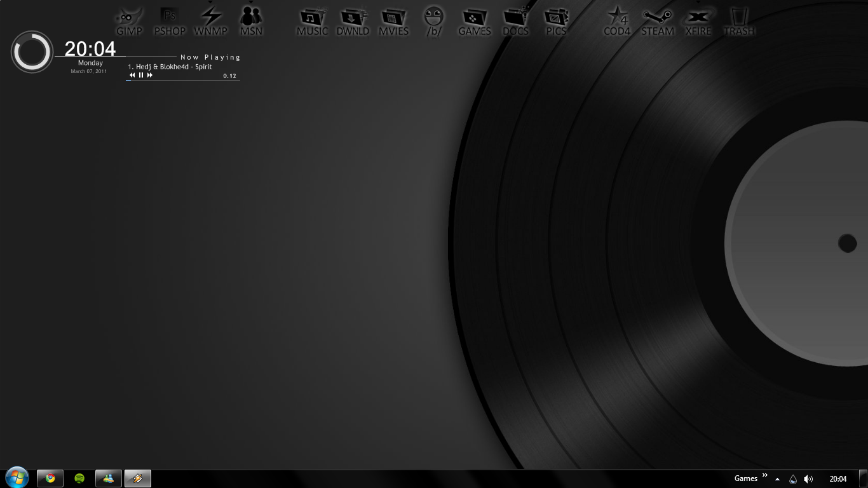Launch COD4 from the dock
This screenshot has height=488, width=868.
(x=617, y=21)
